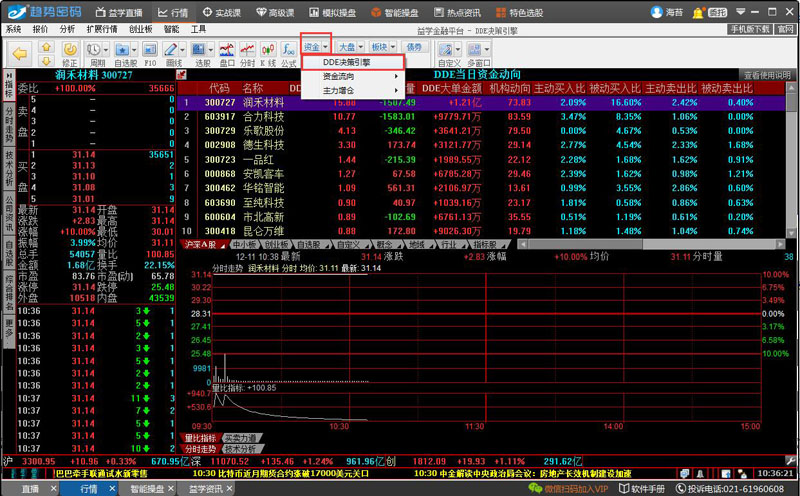Switch to the 创业板 list tab

[x=276, y=244]
